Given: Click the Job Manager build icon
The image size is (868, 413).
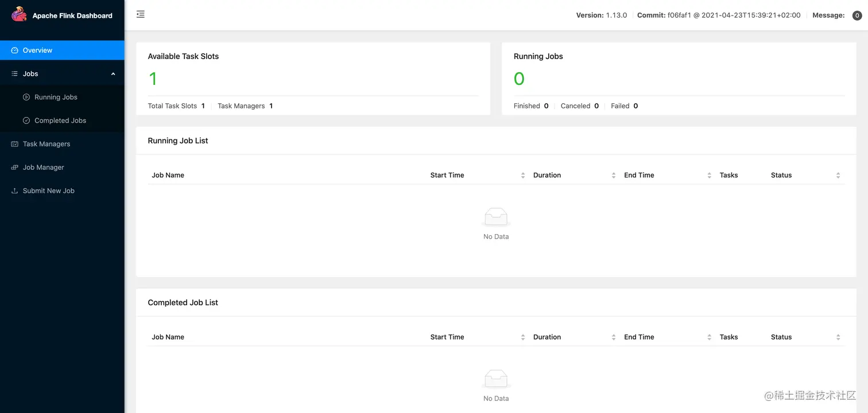Looking at the screenshot, I should pyautogui.click(x=15, y=167).
